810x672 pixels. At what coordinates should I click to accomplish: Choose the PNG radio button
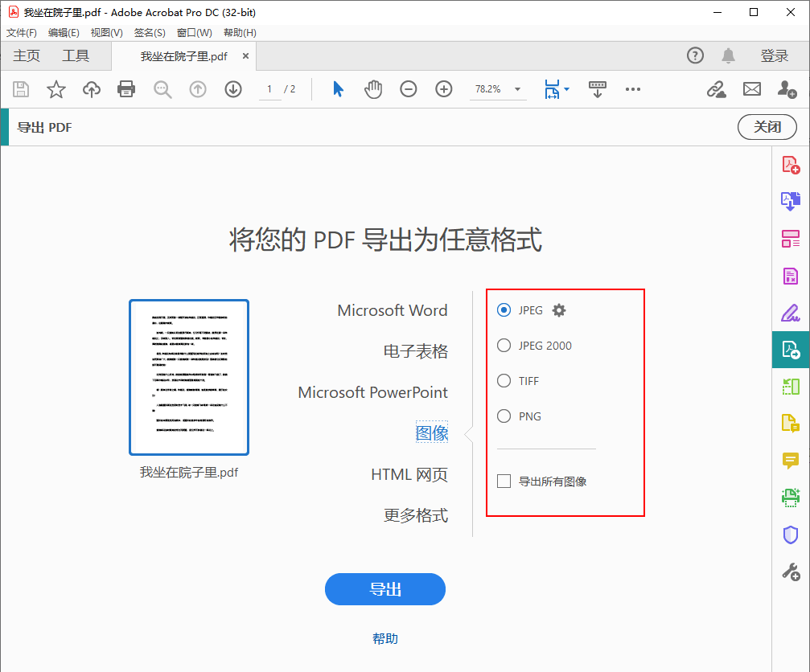pos(504,416)
